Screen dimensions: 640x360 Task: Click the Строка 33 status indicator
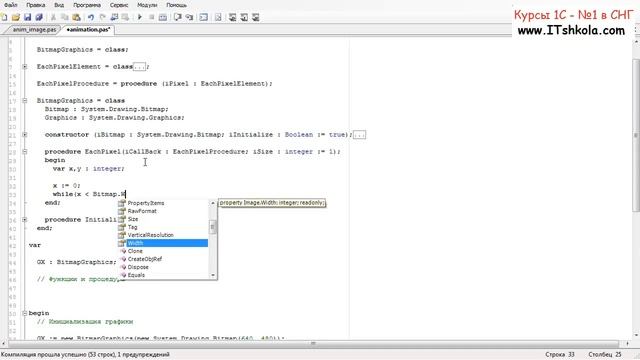coord(560,355)
